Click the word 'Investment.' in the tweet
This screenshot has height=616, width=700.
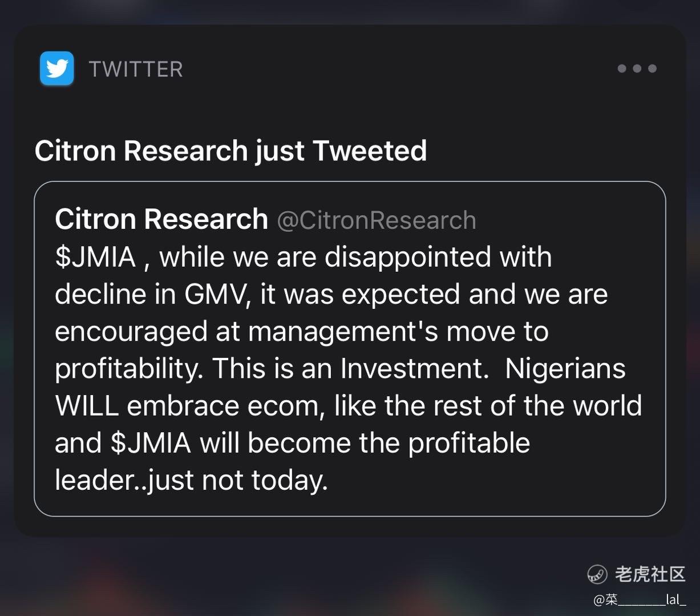point(415,368)
